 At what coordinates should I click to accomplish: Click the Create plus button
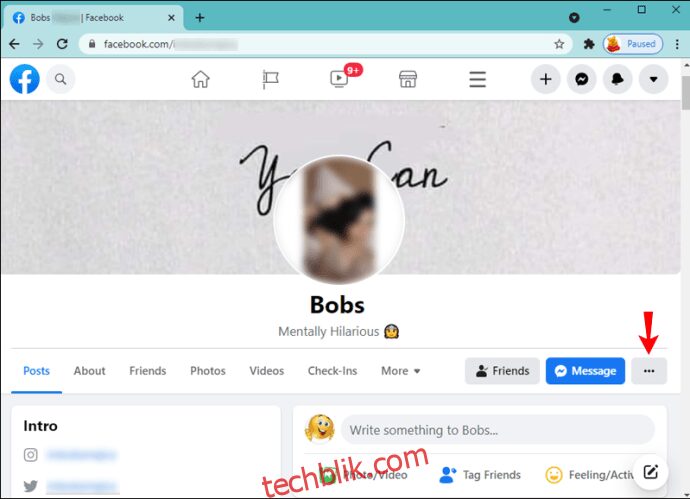pyautogui.click(x=546, y=79)
